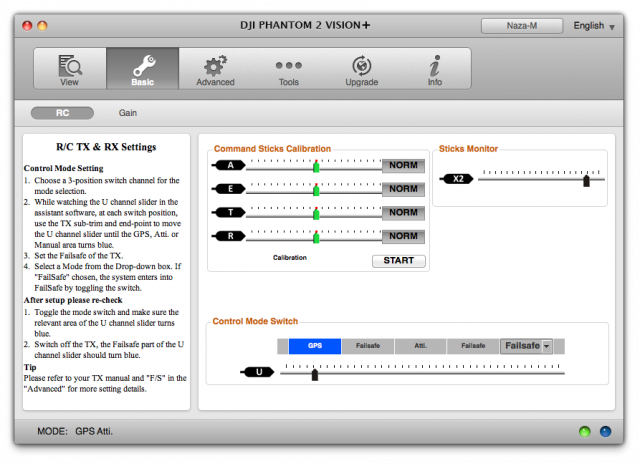The width and height of the screenshot is (640, 466).
Task: Click the T channel label badge
Action: [x=229, y=213]
